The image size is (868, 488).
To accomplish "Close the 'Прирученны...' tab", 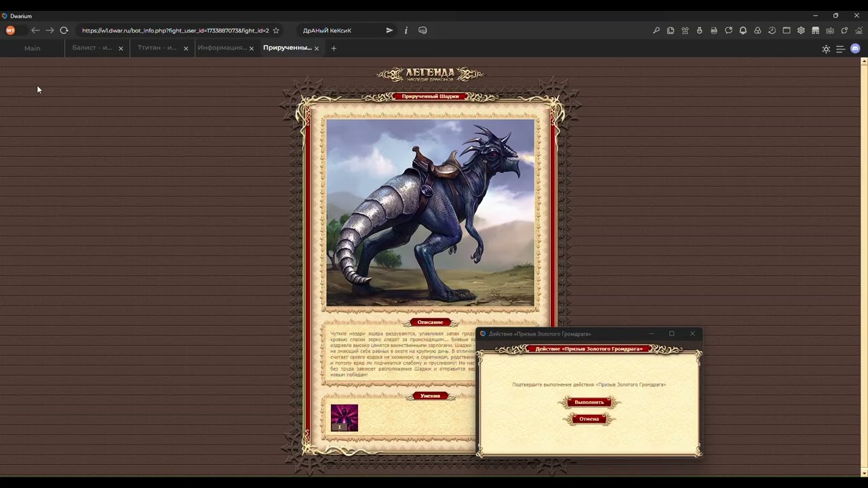I will [316, 49].
